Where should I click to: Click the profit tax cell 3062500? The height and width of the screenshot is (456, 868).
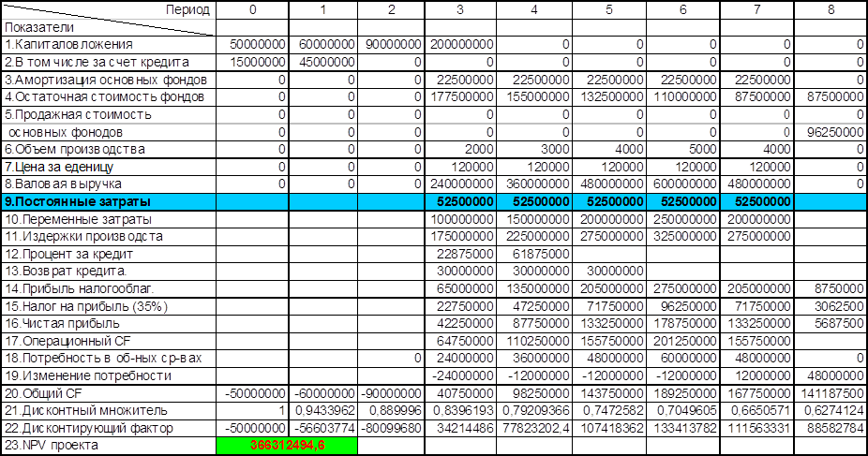pyautogui.click(x=830, y=306)
